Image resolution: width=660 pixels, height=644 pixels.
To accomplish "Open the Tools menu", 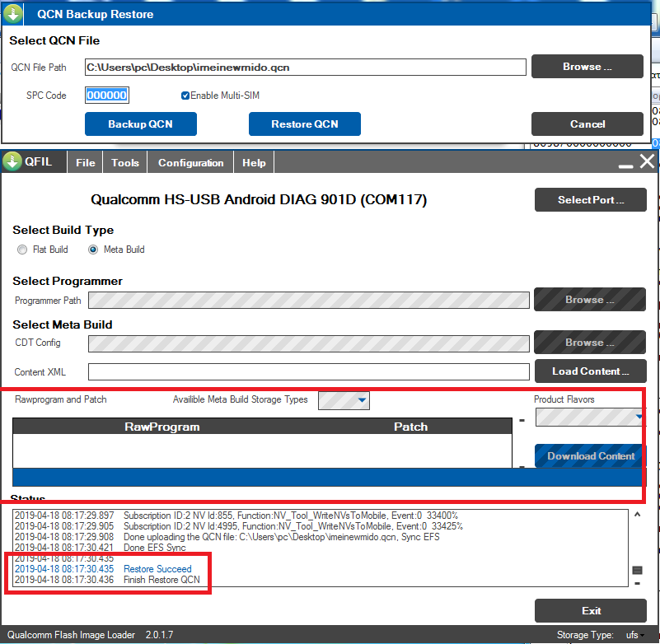I will (x=125, y=163).
